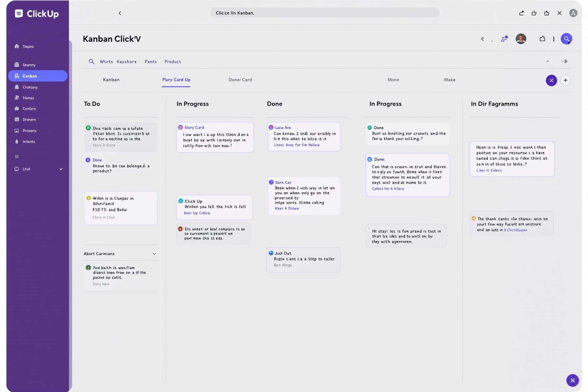Toggle status circle on Slare Car card
Viewport: 588px width, 392px height.
271,182
